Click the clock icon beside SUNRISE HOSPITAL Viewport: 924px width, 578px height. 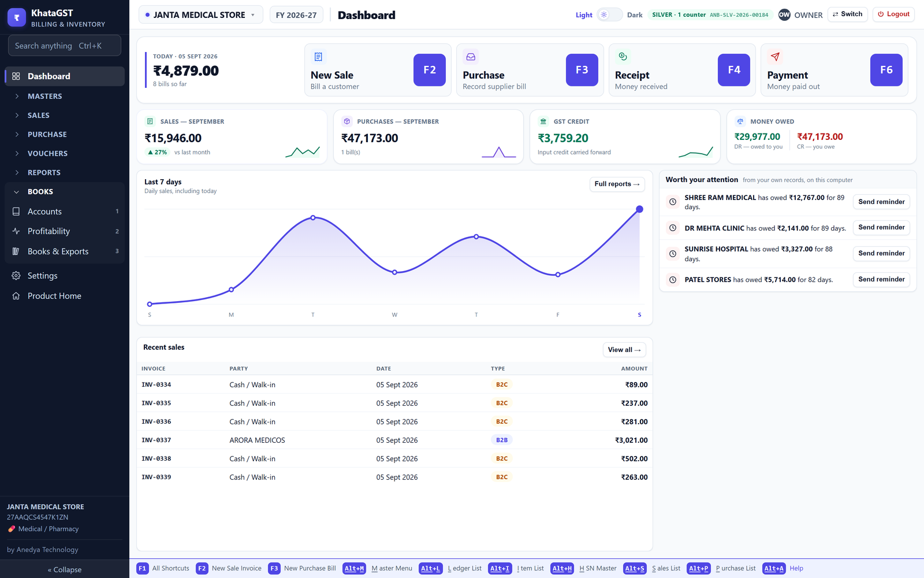pos(673,254)
